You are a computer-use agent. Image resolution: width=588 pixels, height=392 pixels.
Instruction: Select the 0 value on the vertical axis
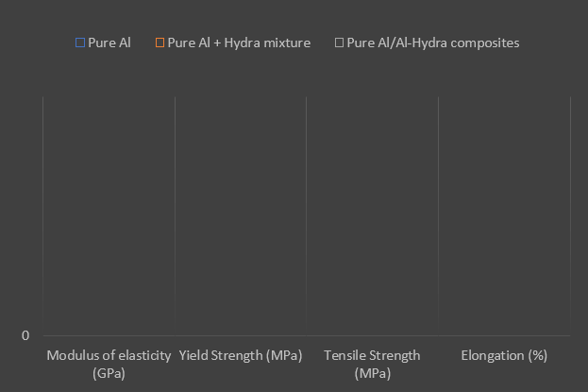25,335
